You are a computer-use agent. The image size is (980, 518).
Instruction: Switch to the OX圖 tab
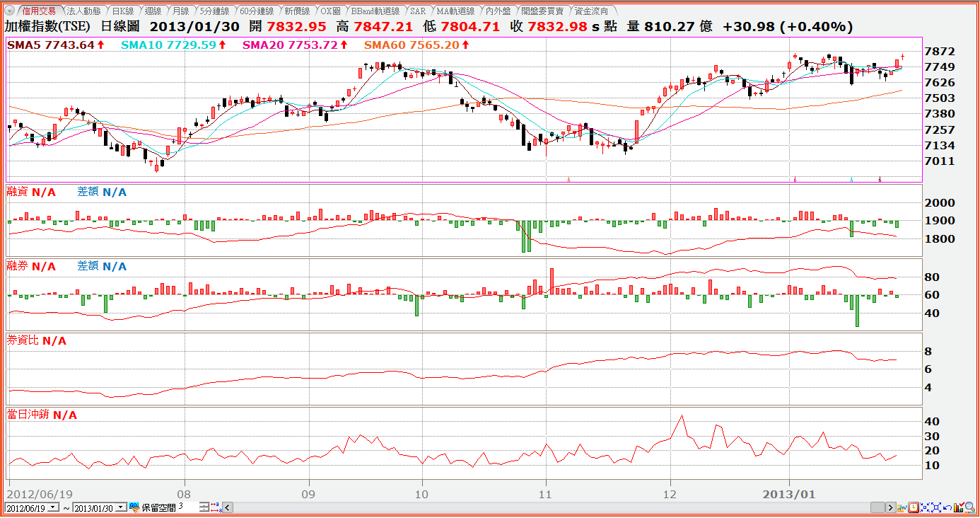click(329, 11)
